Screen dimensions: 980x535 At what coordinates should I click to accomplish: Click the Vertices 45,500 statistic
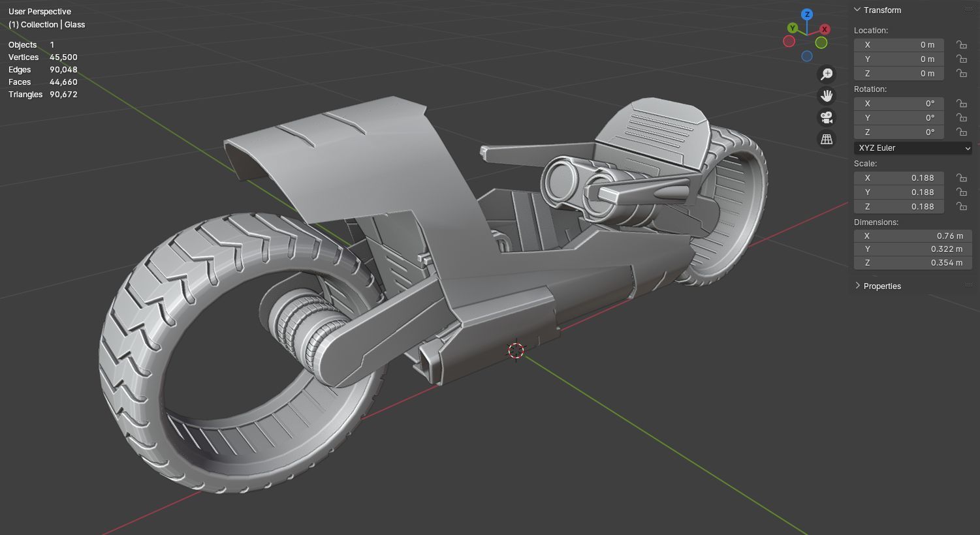[43, 57]
